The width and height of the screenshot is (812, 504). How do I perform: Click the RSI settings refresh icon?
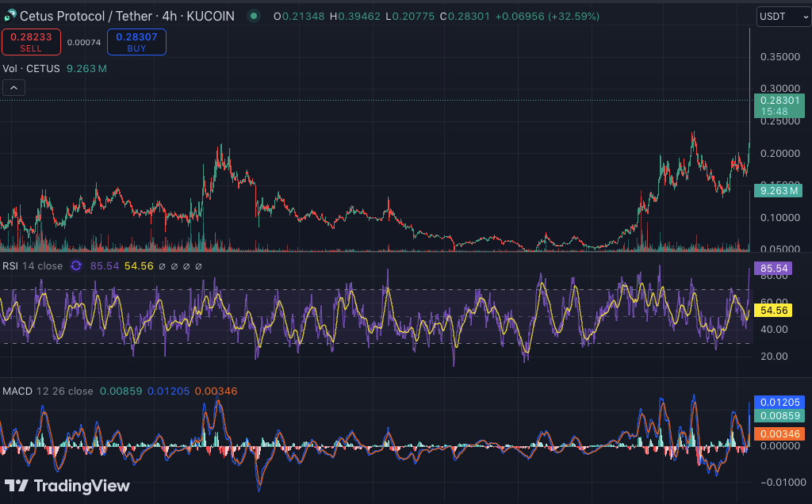pyautogui.click(x=76, y=266)
